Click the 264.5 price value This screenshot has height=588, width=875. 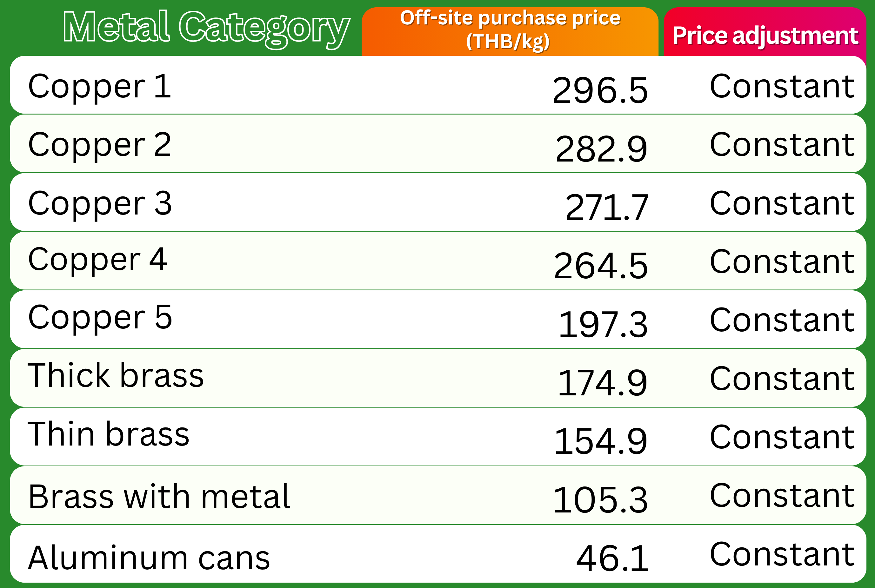601,266
